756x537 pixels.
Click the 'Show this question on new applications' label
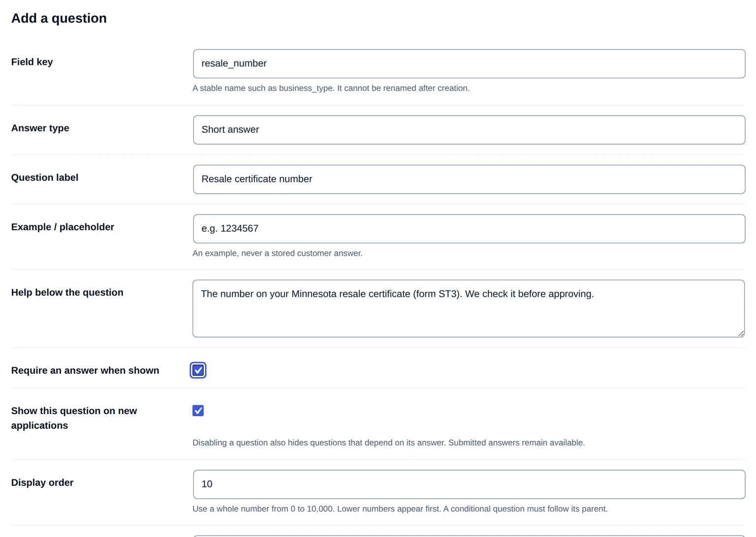pyautogui.click(x=74, y=418)
